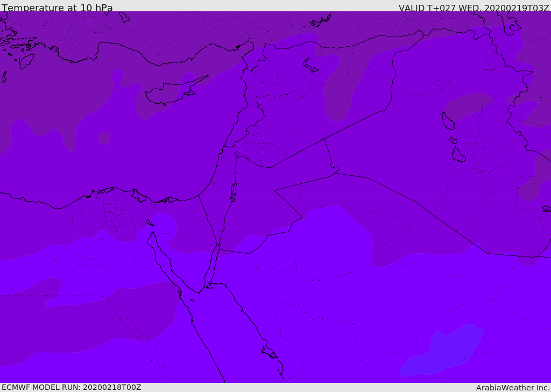Click the 'ArabiaWeather Inc.' credit text
551x392 pixels.
point(513,388)
